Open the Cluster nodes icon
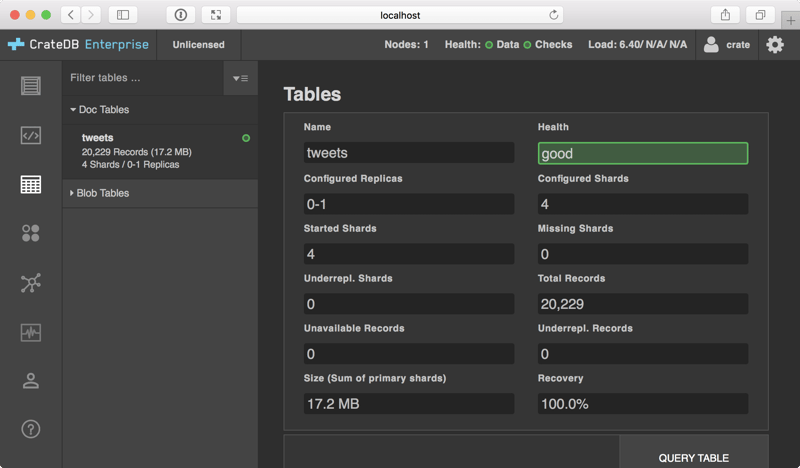This screenshot has width=800, height=468. coord(31,283)
